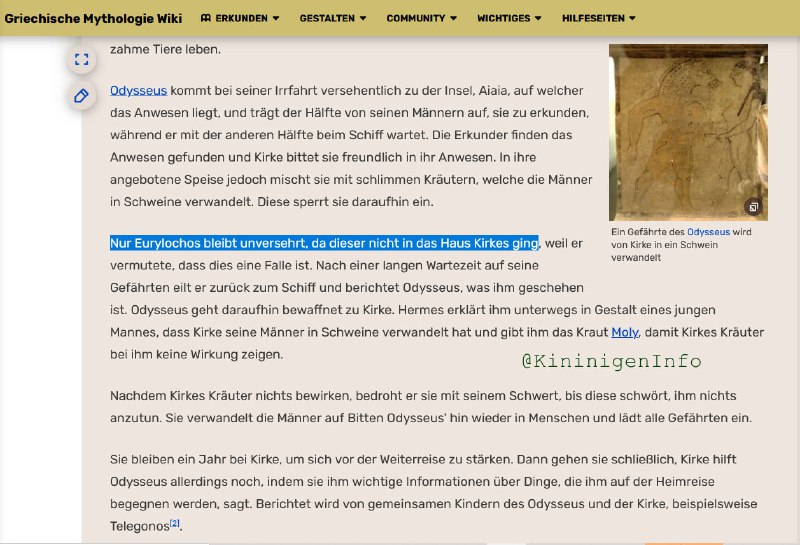Click the text 'bei ihm keine Wirkung zeigen.'

(196, 354)
